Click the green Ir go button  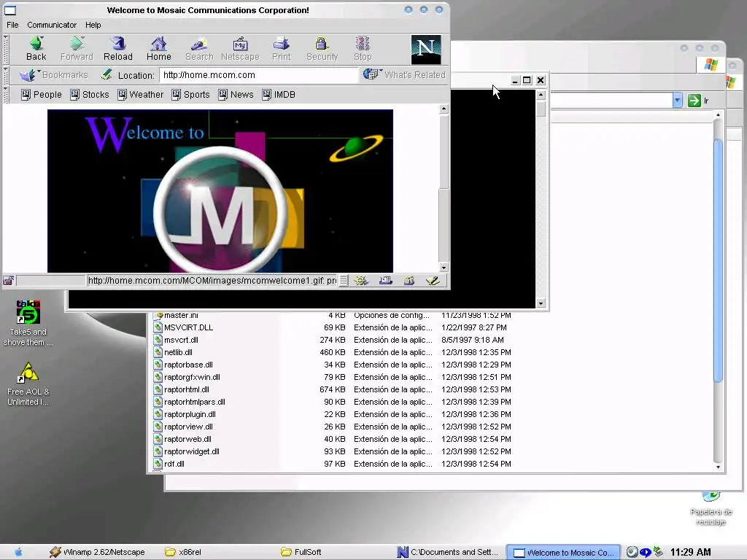[x=699, y=101]
